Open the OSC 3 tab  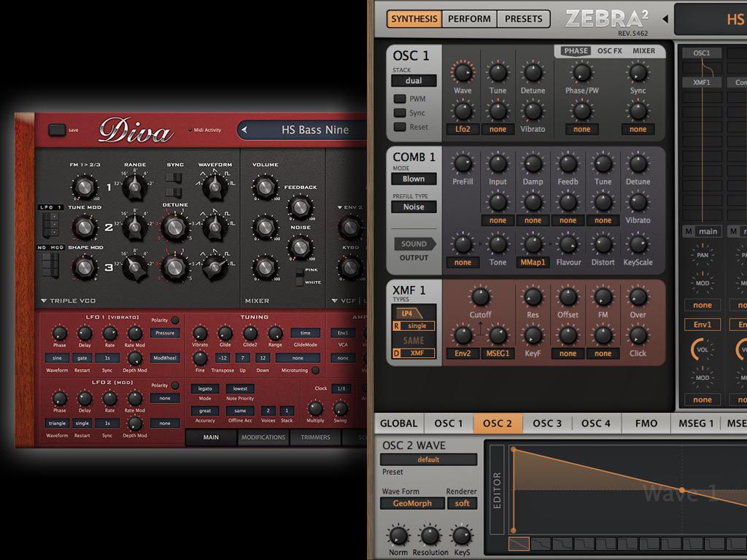(547, 423)
